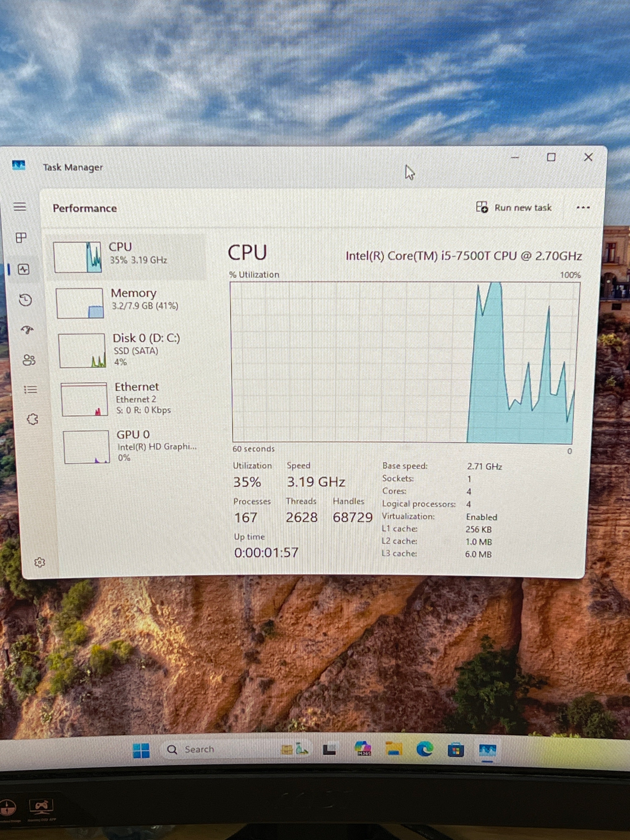This screenshot has width=630, height=840.
Task: Click the Memory mini usage graph thumbnail
Action: (x=80, y=303)
